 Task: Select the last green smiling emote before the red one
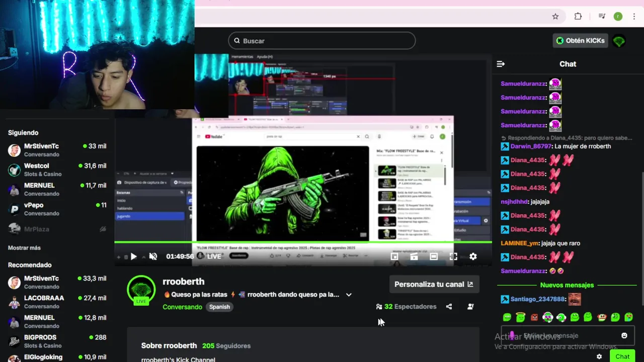[x=588, y=317]
